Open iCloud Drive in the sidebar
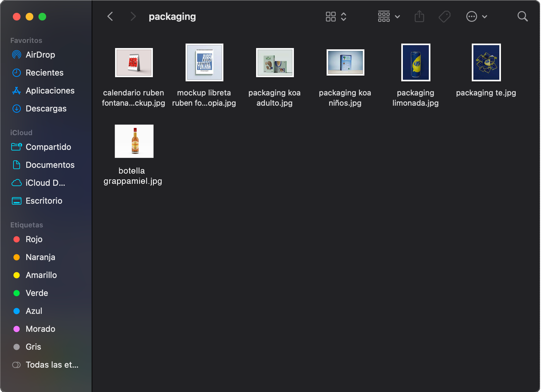This screenshot has width=541, height=392. tap(45, 183)
